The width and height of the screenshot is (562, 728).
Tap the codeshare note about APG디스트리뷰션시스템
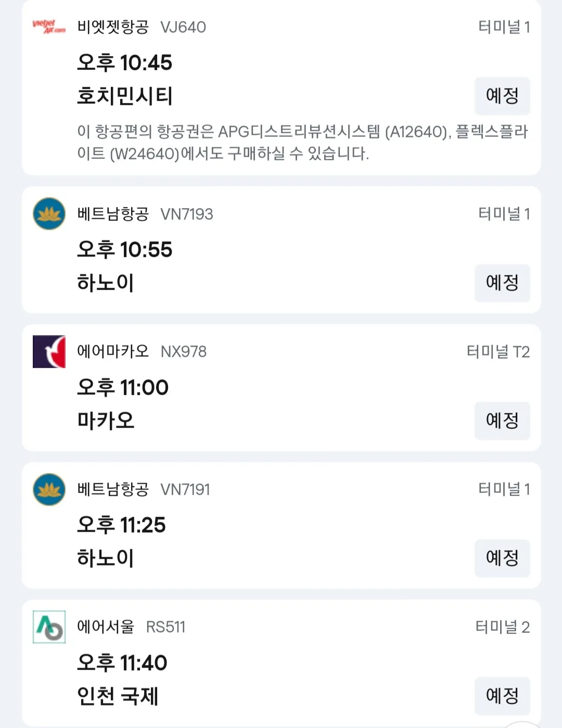(x=302, y=143)
